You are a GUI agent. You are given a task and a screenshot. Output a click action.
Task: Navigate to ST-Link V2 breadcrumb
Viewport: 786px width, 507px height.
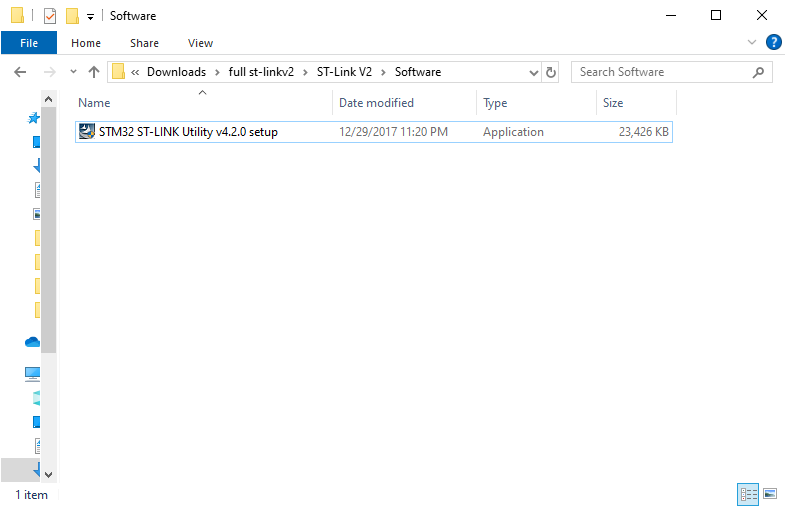coord(344,72)
